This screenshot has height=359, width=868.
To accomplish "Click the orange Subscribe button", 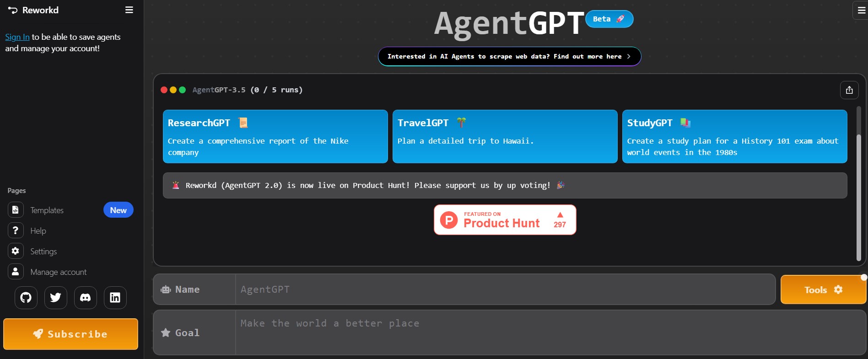I will click(70, 334).
